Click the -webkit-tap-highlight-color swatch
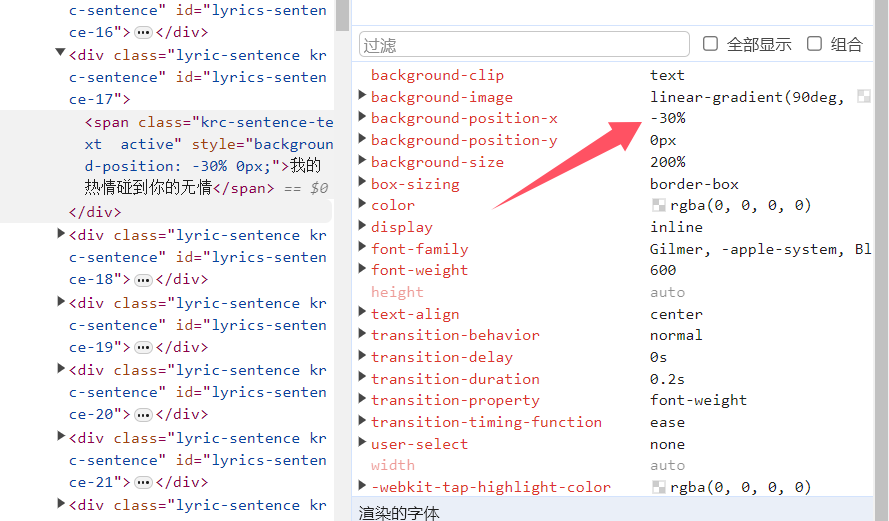889x521 pixels. [658, 487]
